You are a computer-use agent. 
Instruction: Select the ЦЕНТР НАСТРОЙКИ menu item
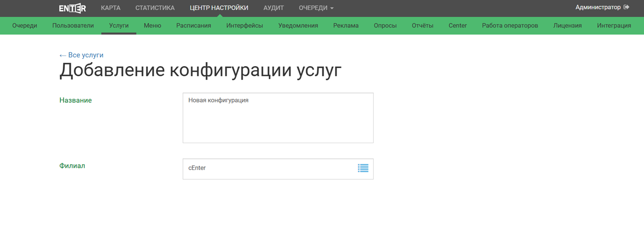click(x=219, y=8)
